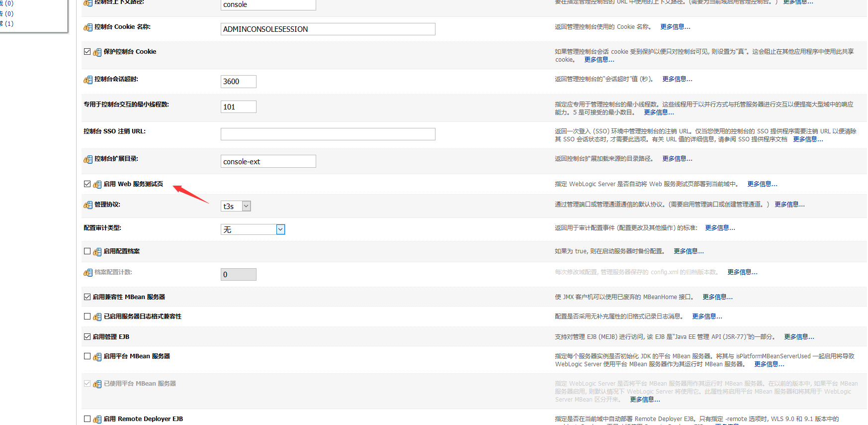
Task: Click the icon next to 启用平台 MBean 服务器
Action: click(97, 357)
